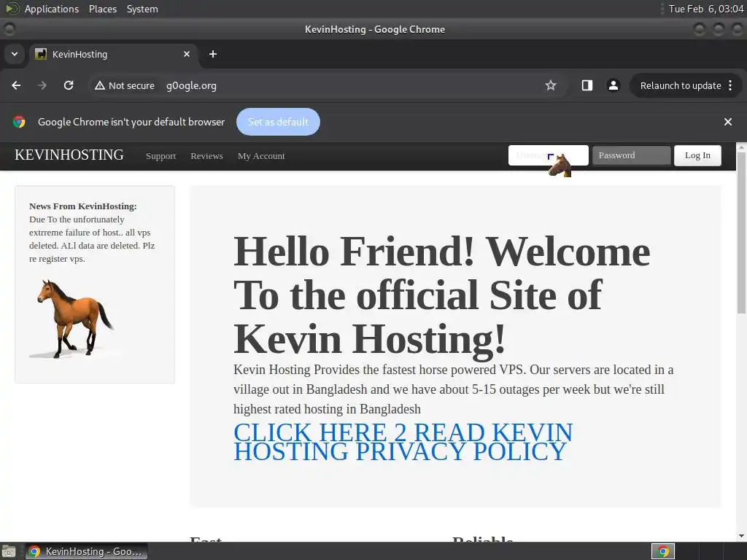Screen dimensions: 747x560
Task: Click the show desktop icon in taskbar
Action: (x=9, y=551)
